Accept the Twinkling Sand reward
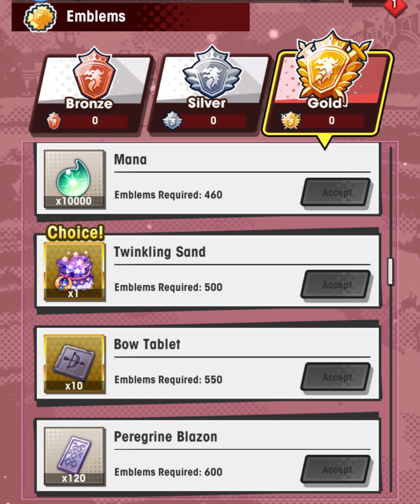 click(x=336, y=284)
